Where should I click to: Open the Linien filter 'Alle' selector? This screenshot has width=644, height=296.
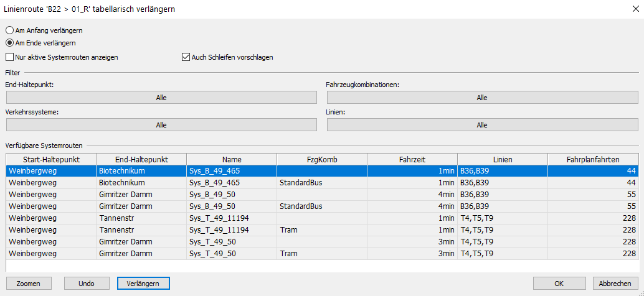(482, 125)
